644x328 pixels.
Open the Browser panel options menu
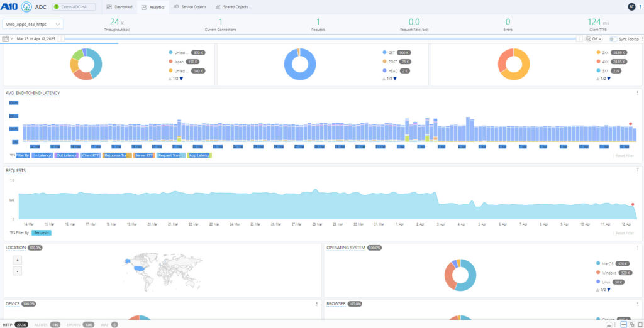(638, 303)
